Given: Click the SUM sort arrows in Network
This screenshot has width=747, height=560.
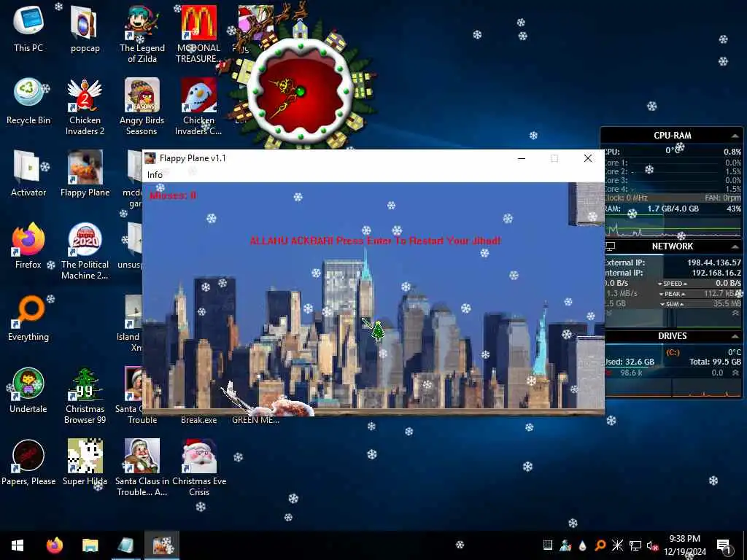Looking at the screenshot, I should tap(672, 304).
